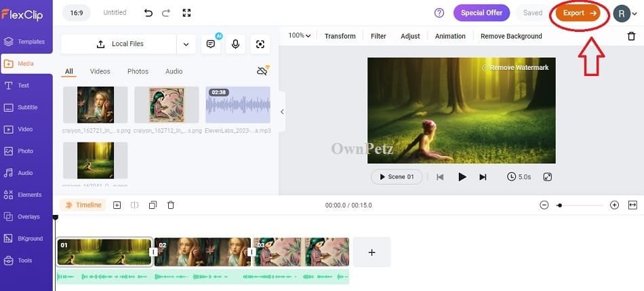Viewport: 644px width, 291px height.
Task: Toggle the 16:9 aspect ratio button
Action: [79, 13]
